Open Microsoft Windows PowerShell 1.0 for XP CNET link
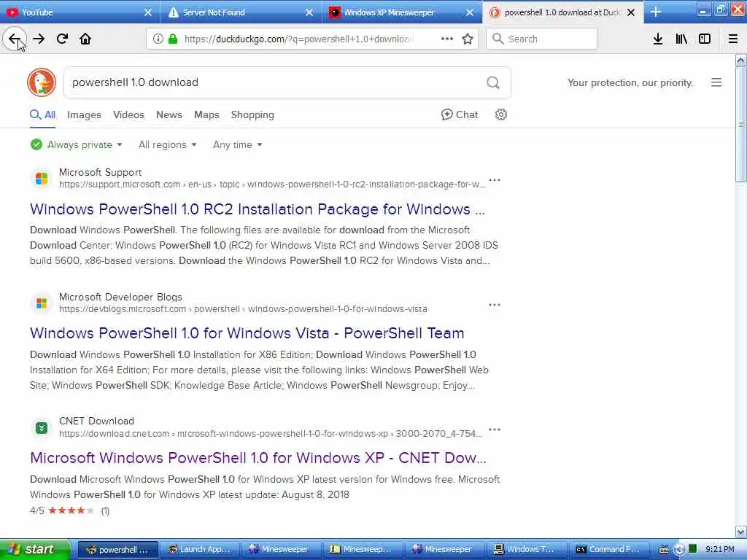 [258, 458]
